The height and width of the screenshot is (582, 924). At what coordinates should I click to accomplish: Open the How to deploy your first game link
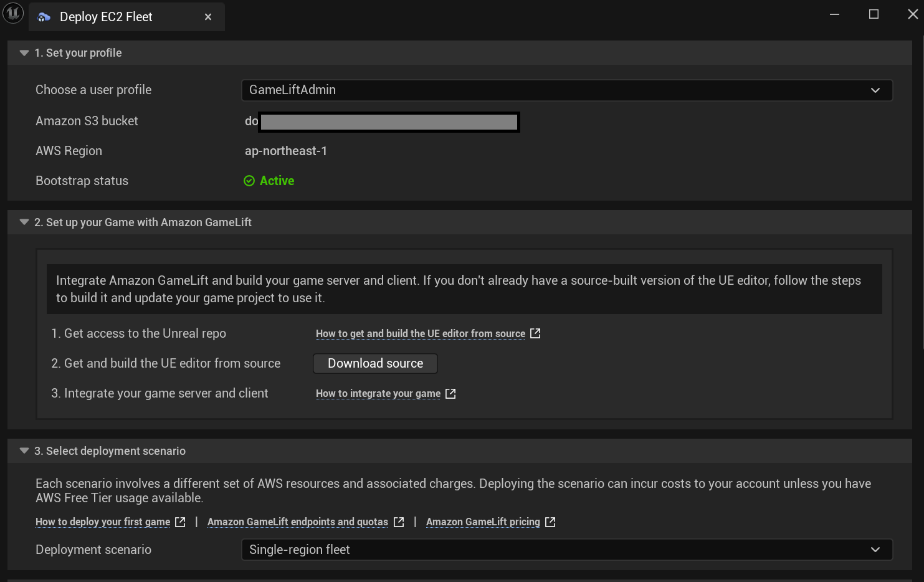102,522
